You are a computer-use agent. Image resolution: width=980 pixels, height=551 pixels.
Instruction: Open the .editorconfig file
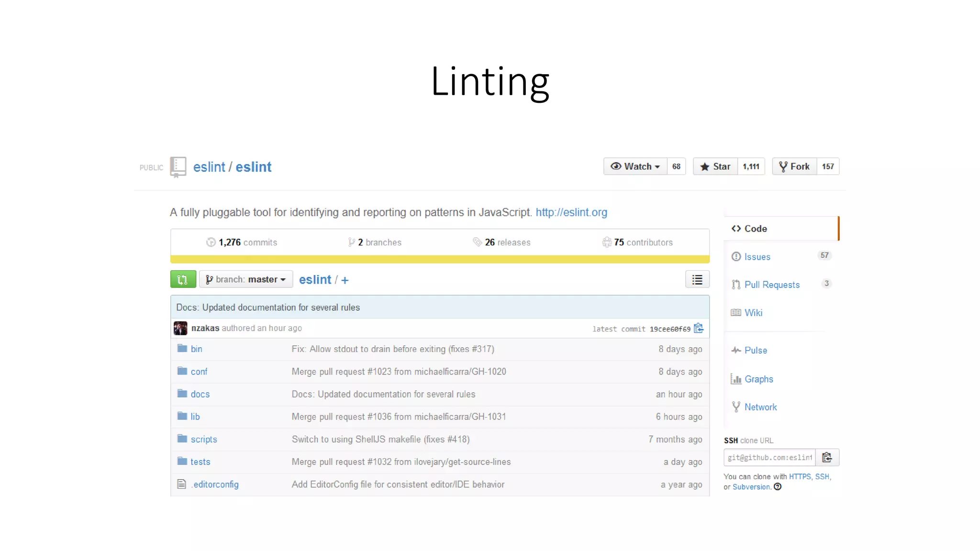[x=215, y=485]
